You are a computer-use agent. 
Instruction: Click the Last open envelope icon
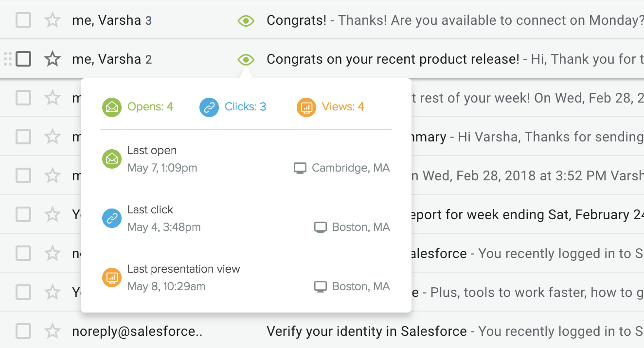112,159
